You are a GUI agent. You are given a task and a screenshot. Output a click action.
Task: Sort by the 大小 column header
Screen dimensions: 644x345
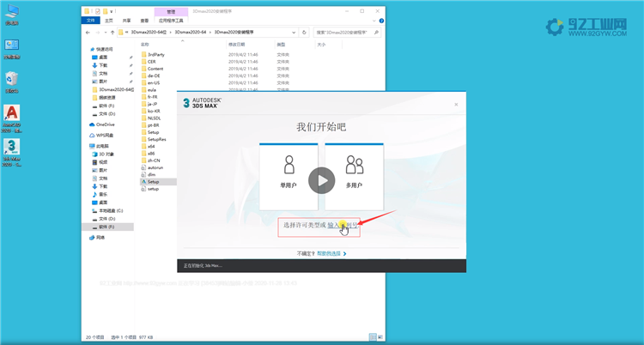[321, 45]
